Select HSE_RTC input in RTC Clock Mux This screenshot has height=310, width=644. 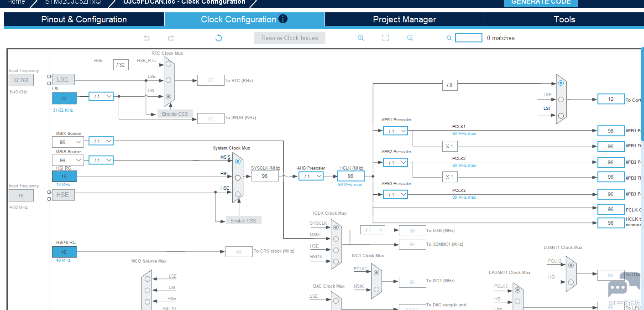tap(168, 65)
